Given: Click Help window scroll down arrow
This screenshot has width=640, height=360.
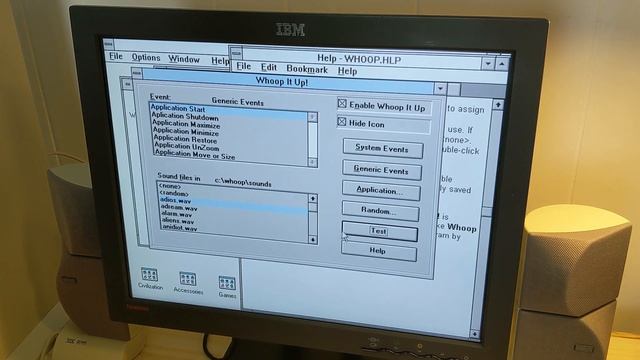Looking at the screenshot, I should tap(474, 334).
